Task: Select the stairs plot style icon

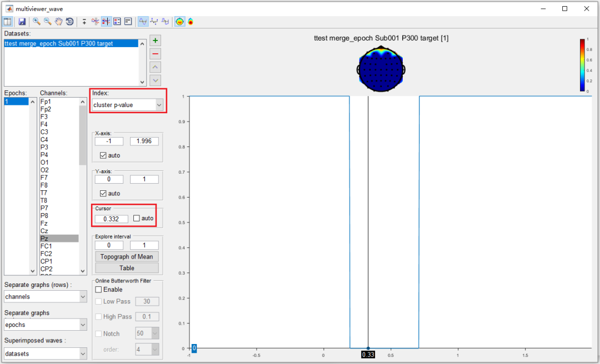Action: [x=165, y=22]
